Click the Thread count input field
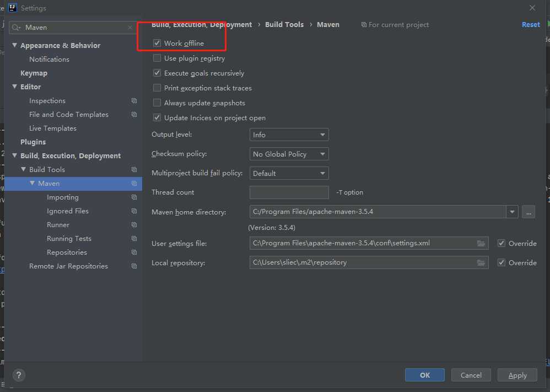The height and width of the screenshot is (392, 550). pos(289,192)
